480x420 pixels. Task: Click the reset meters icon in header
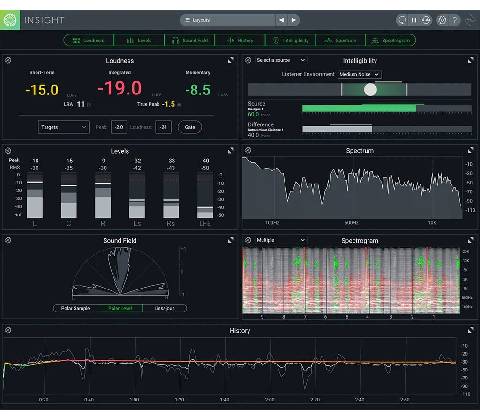(402, 20)
